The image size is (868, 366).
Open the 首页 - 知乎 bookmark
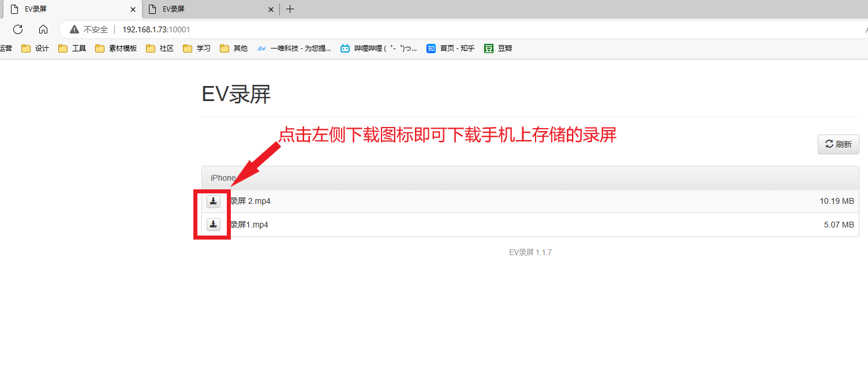point(450,48)
